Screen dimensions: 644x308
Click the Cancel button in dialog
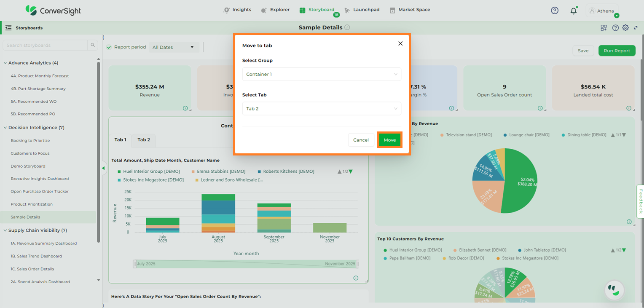click(361, 140)
